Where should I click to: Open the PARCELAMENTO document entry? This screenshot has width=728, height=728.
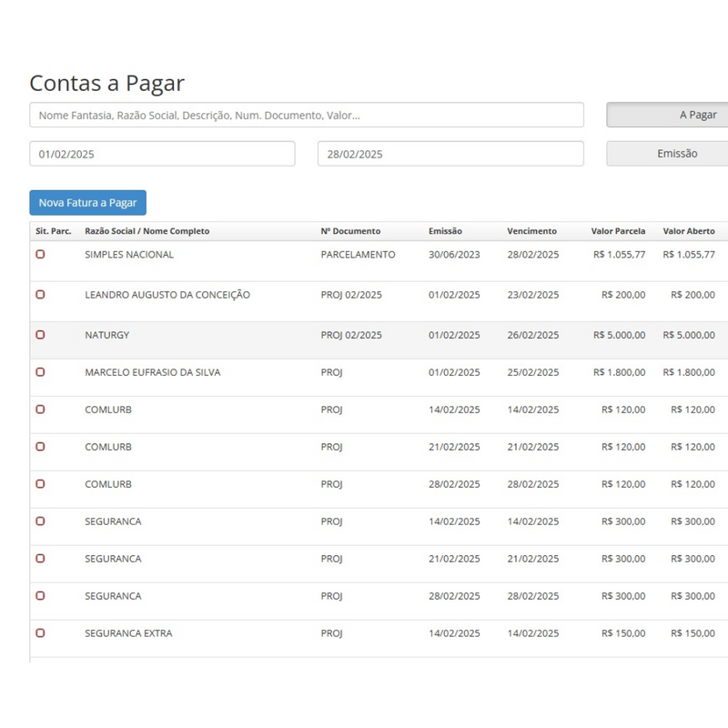click(x=358, y=255)
